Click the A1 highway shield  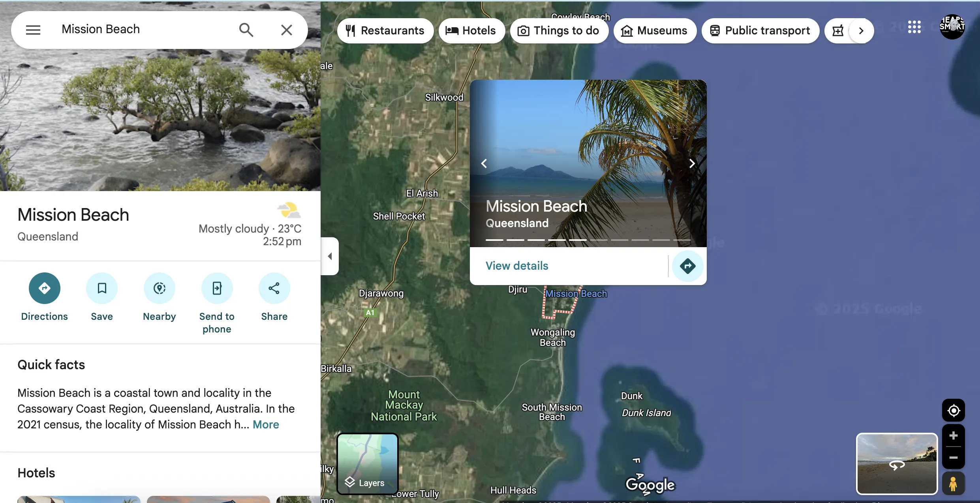tap(370, 313)
